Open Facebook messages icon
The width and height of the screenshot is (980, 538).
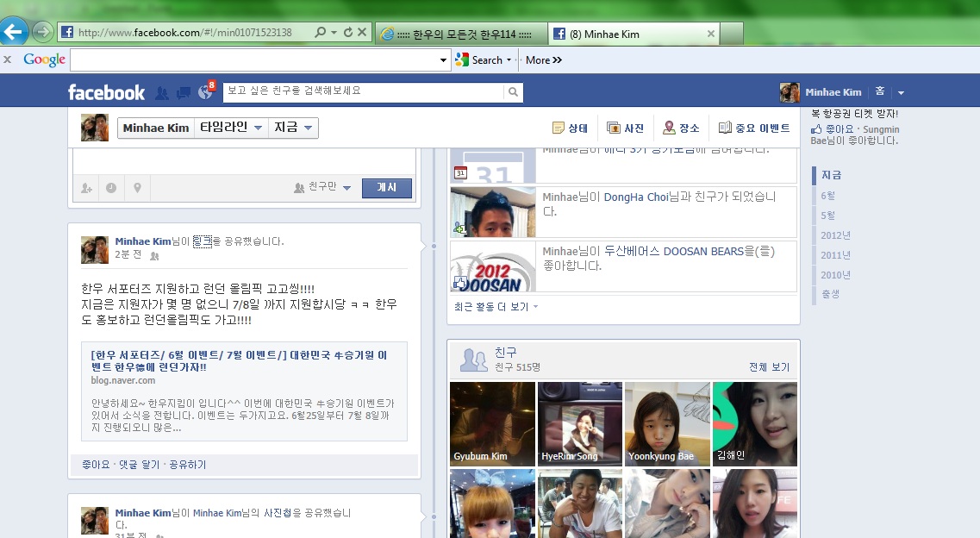pyautogui.click(x=183, y=93)
